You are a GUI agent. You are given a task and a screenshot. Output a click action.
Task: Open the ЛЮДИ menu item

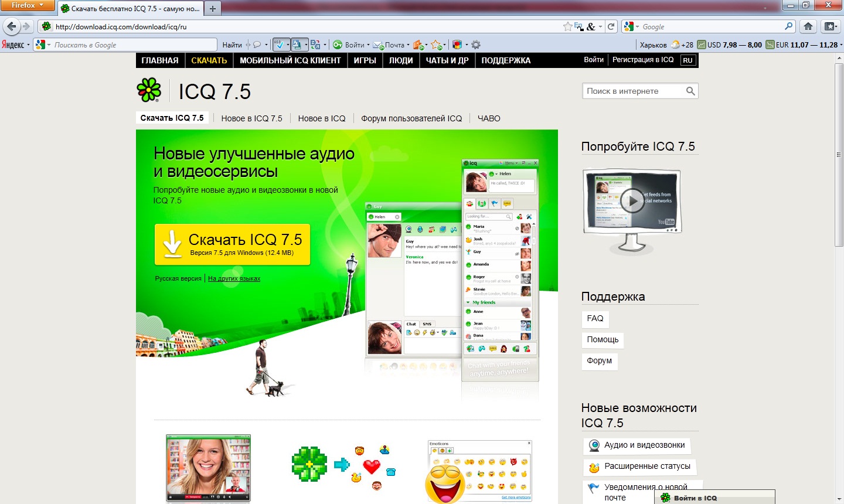pyautogui.click(x=401, y=60)
